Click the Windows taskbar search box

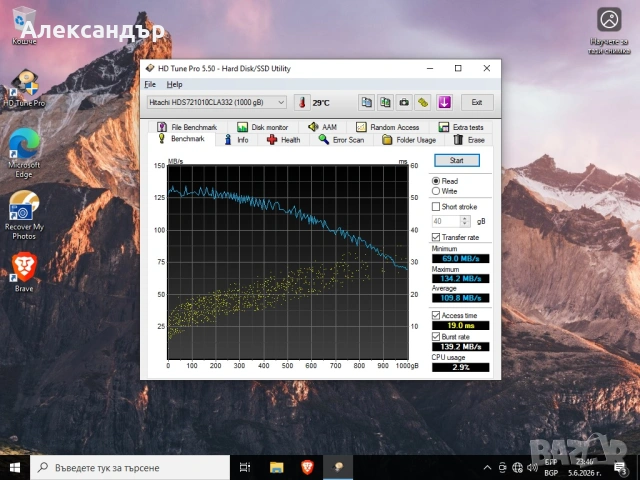(x=130, y=467)
